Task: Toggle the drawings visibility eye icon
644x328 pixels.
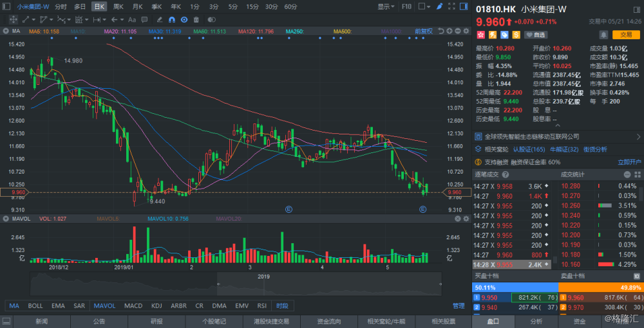Action: 184,19
